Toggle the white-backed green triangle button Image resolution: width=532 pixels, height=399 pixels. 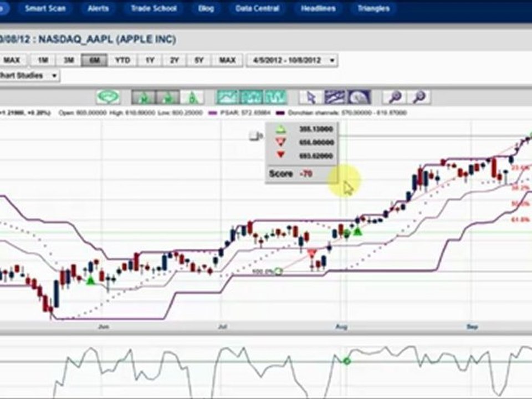coord(192,98)
